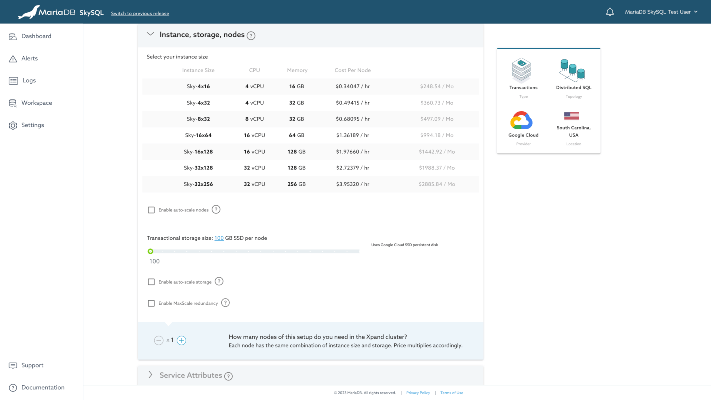Image resolution: width=711 pixels, height=400 pixels.
Task: Check the Enable MaxScale redundancy box
Action: point(151,302)
